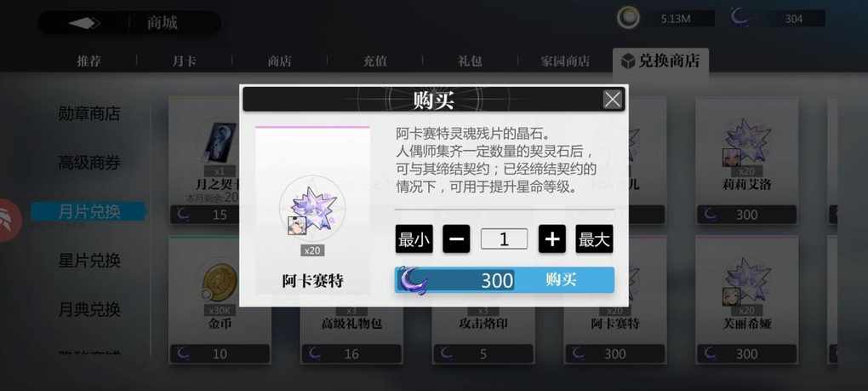Click the quantity input field showing 1

pos(504,239)
